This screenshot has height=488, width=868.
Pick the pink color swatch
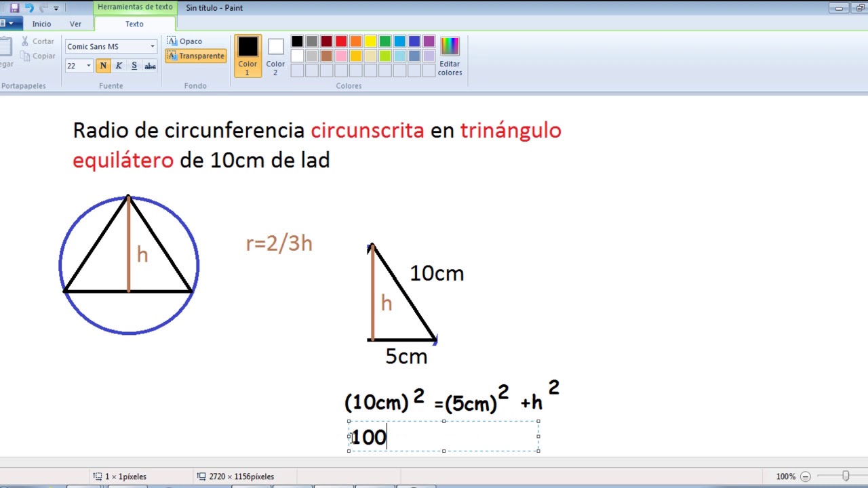pyautogui.click(x=341, y=56)
